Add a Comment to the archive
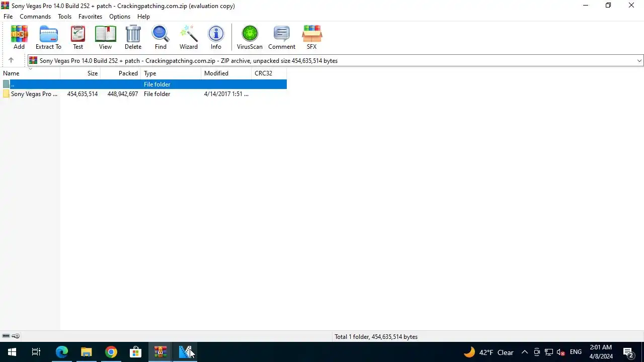Screen dimensions: 644x362 (x=282, y=37)
